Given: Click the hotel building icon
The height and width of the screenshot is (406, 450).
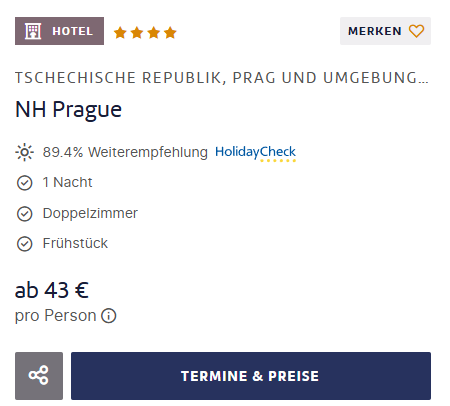Looking at the screenshot, I should click(x=33, y=31).
